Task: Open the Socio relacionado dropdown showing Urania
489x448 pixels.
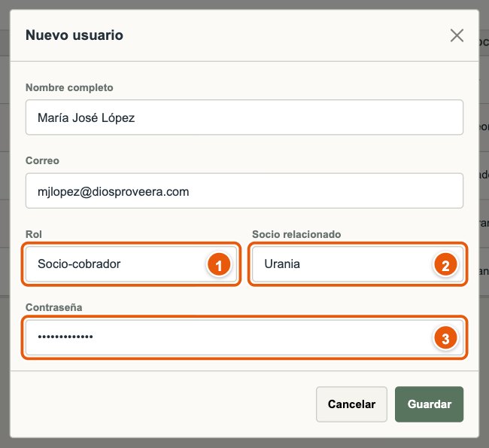Action: pos(357,264)
